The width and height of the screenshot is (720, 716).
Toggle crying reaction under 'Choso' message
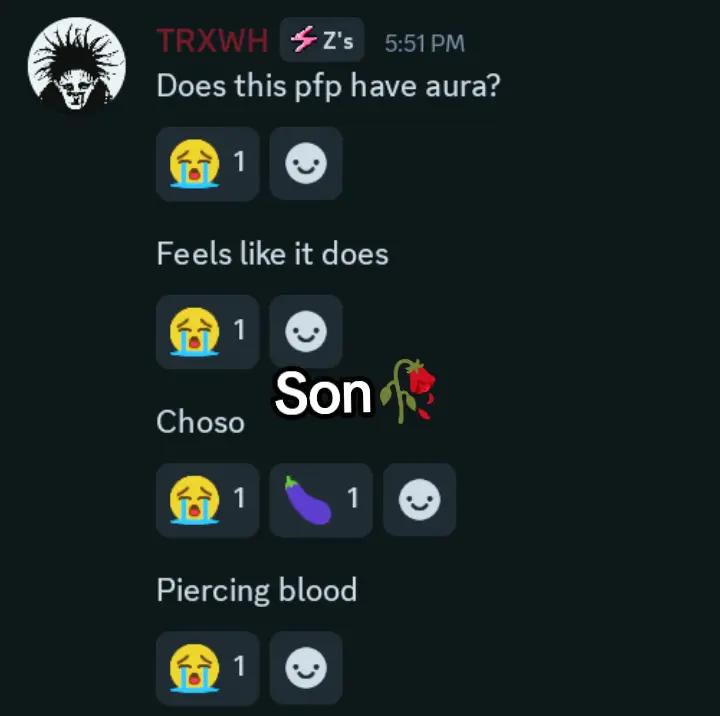pos(208,500)
